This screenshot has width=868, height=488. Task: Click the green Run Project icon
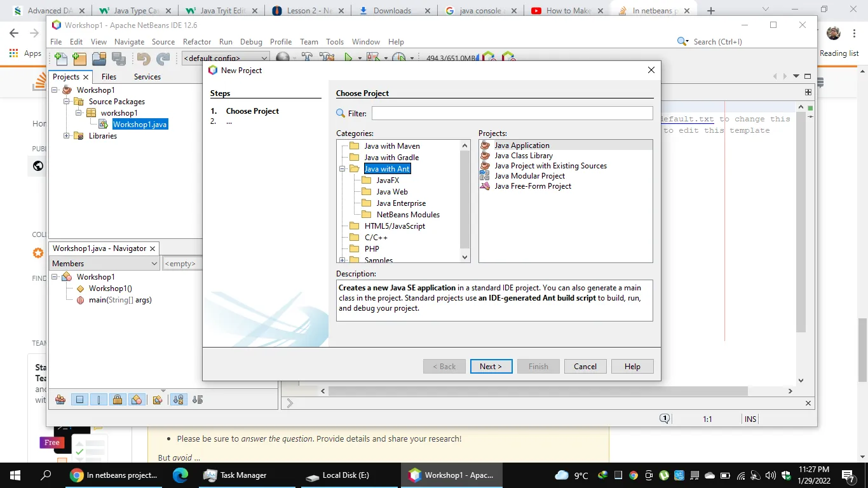[x=348, y=58]
